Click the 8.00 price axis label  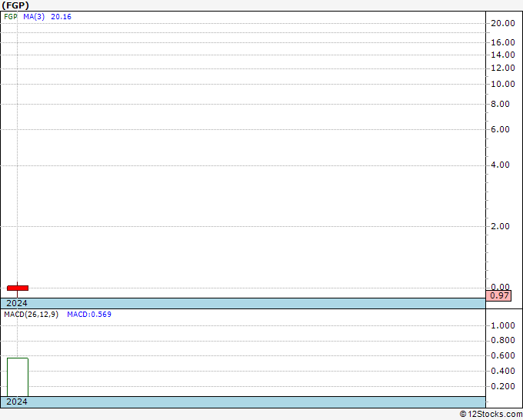pyautogui.click(x=501, y=104)
